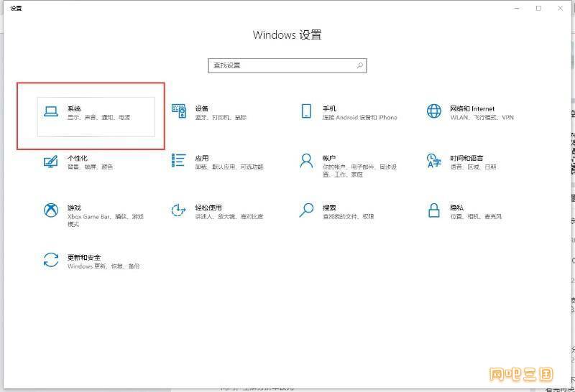Select the 轻松使用 title text
Screen dimensions: 575x392
(208, 207)
